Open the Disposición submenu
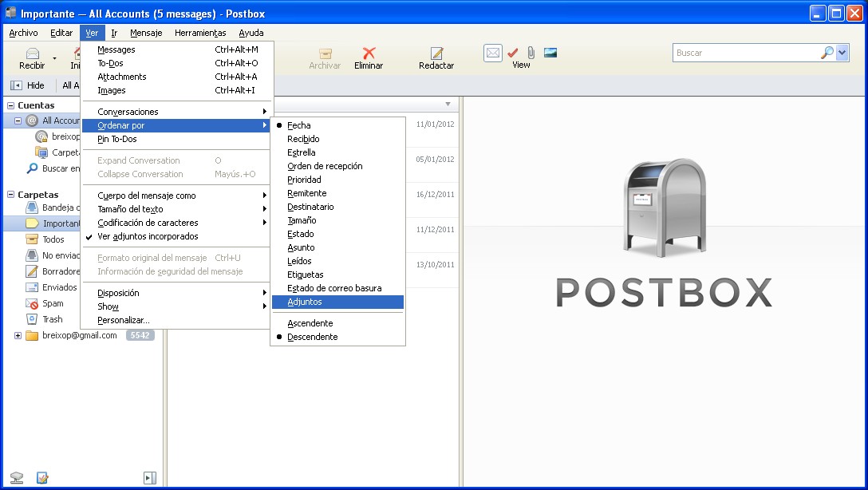 click(x=176, y=293)
